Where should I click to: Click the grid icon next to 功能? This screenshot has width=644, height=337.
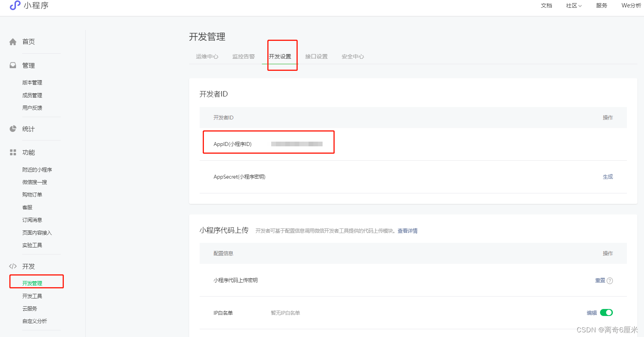point(13,152)
